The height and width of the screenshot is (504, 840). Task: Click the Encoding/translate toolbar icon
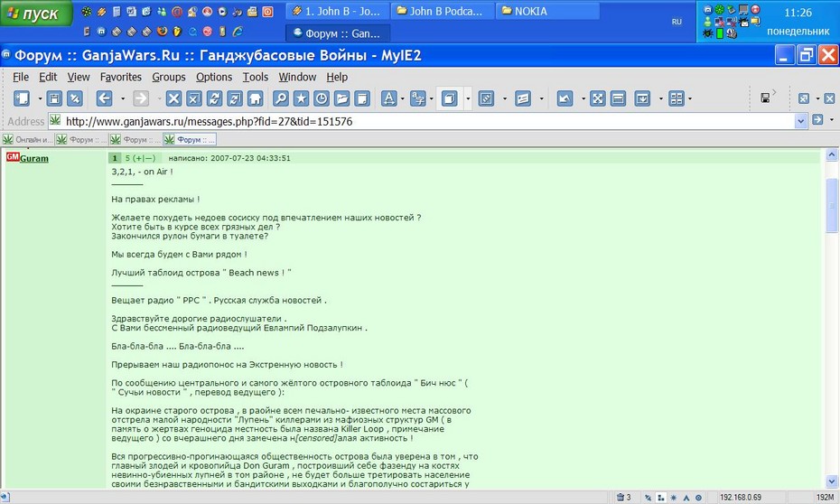point(418,98)
